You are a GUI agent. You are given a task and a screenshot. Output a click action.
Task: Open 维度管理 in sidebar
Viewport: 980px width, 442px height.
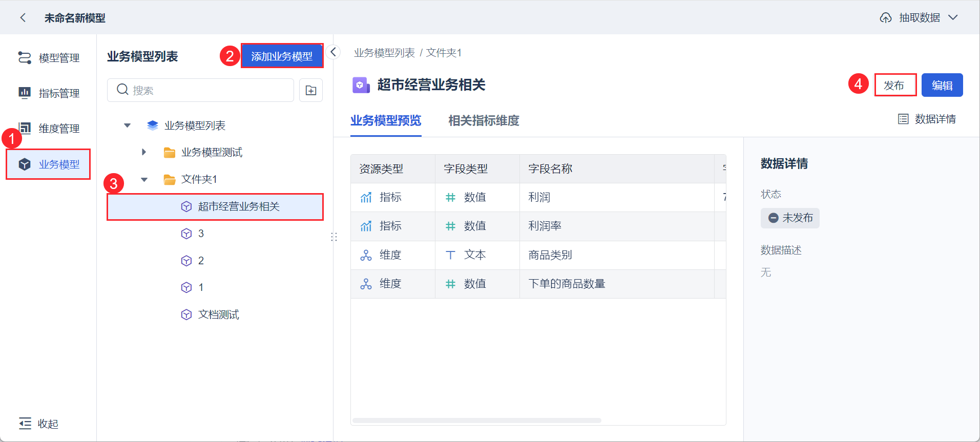[x=49, y=129]
